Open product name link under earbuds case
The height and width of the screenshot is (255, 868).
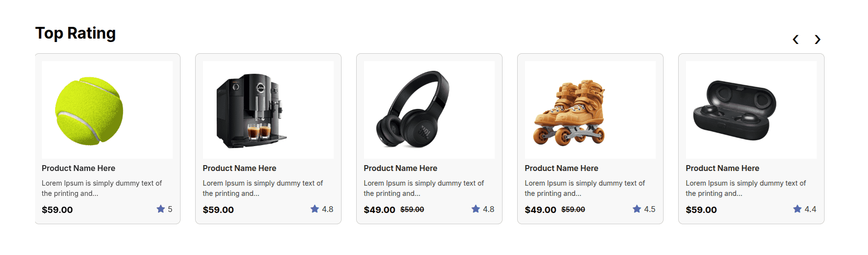(723, 168)
